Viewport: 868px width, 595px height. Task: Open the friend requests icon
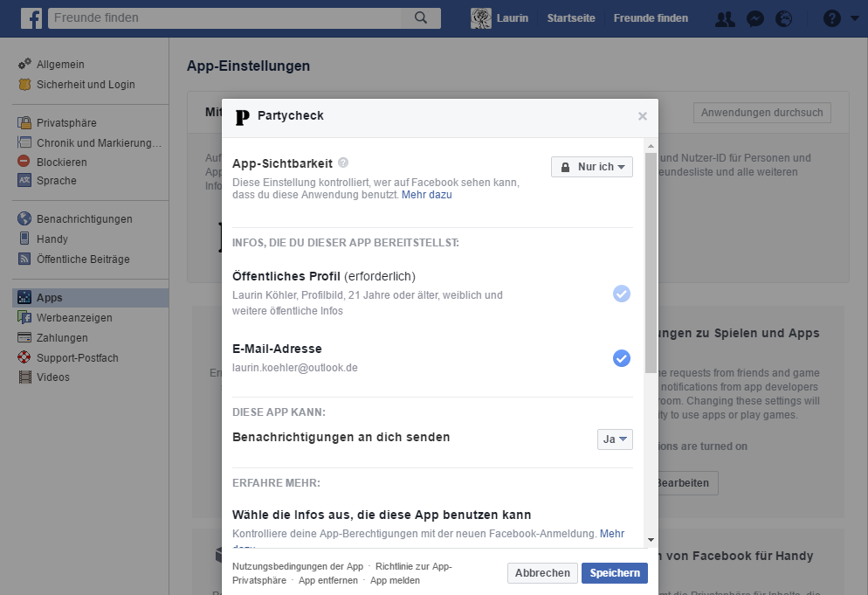point(725,19)
